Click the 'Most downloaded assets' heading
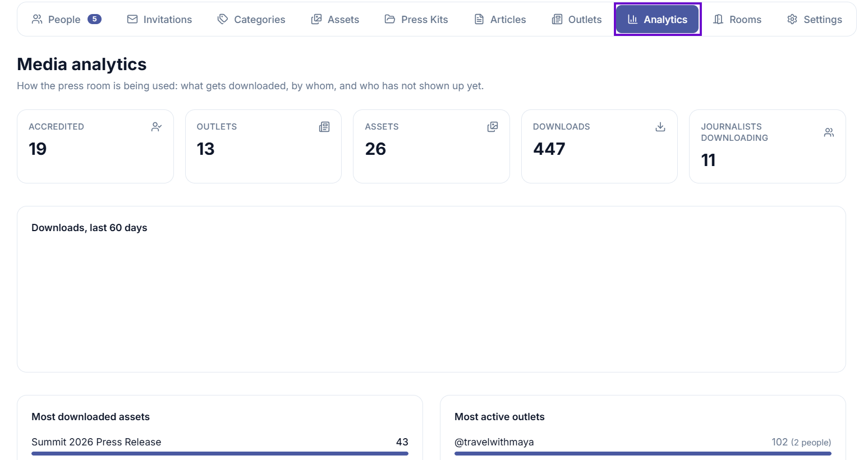Screen dimensions: 868x460 click(90, 417)
